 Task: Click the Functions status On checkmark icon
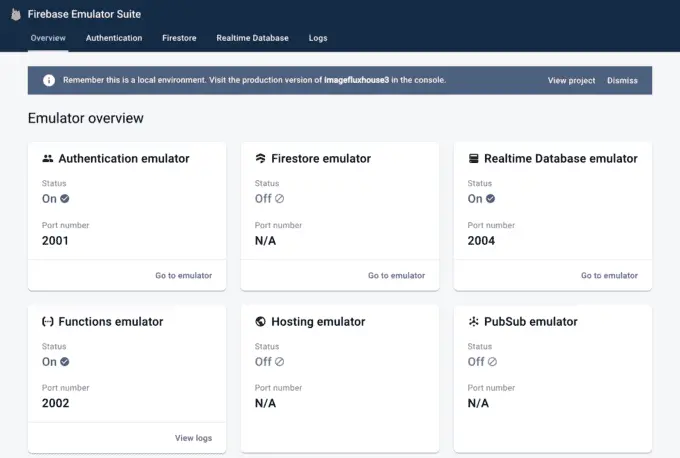65,362
